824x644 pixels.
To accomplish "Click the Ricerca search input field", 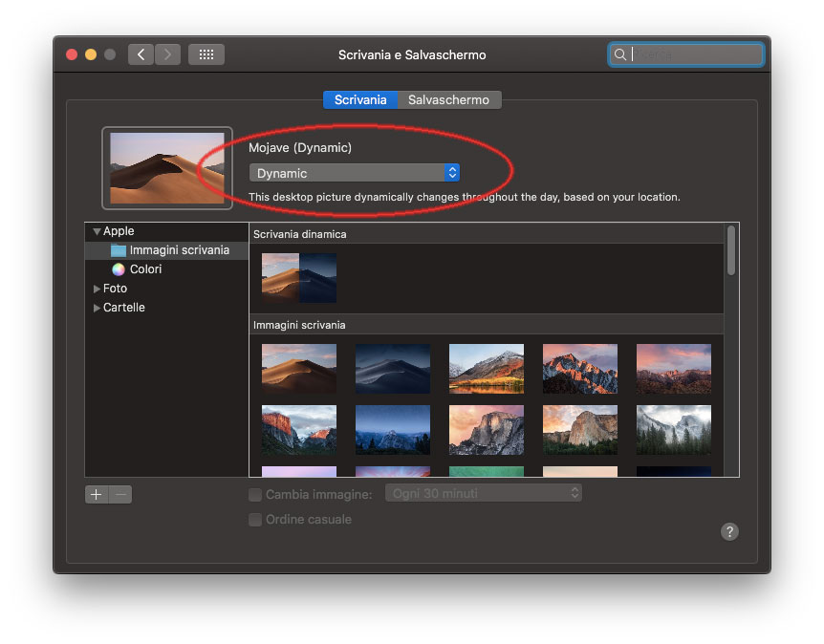I will pos(685,54).
